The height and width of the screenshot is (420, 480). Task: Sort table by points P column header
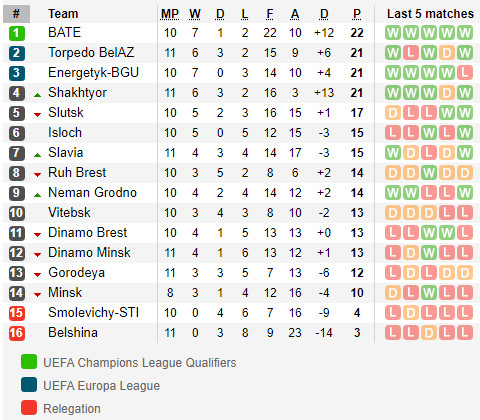click(x=357, y=14)
